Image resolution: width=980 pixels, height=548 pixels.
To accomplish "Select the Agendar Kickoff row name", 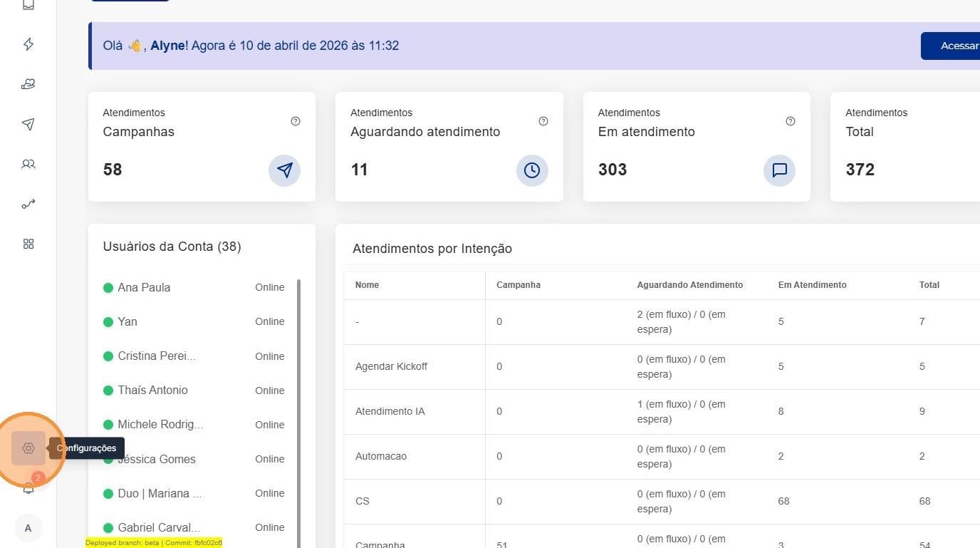I will [x=392, y=366].
